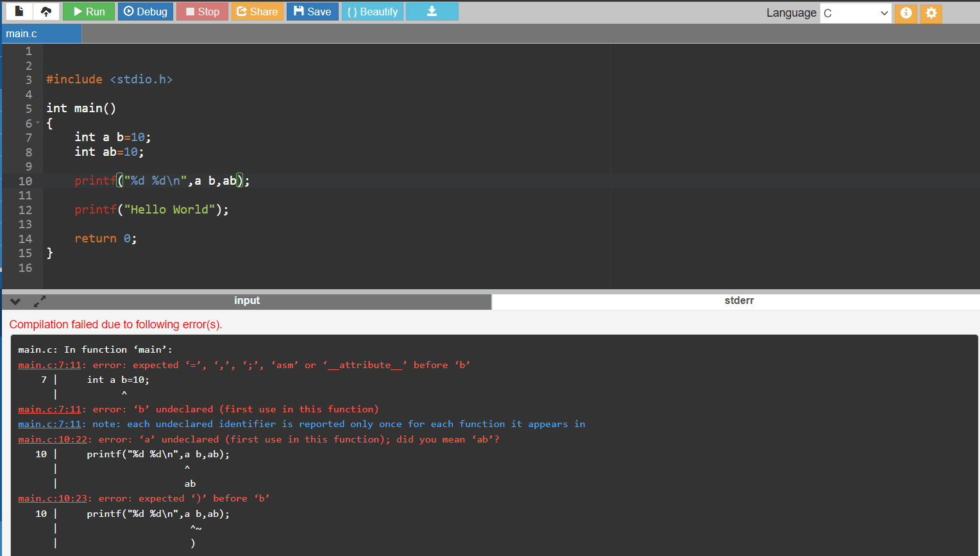Start the Debug session
Image resolution: width=980 pixels, height=556 pixels.
point(146,12)
